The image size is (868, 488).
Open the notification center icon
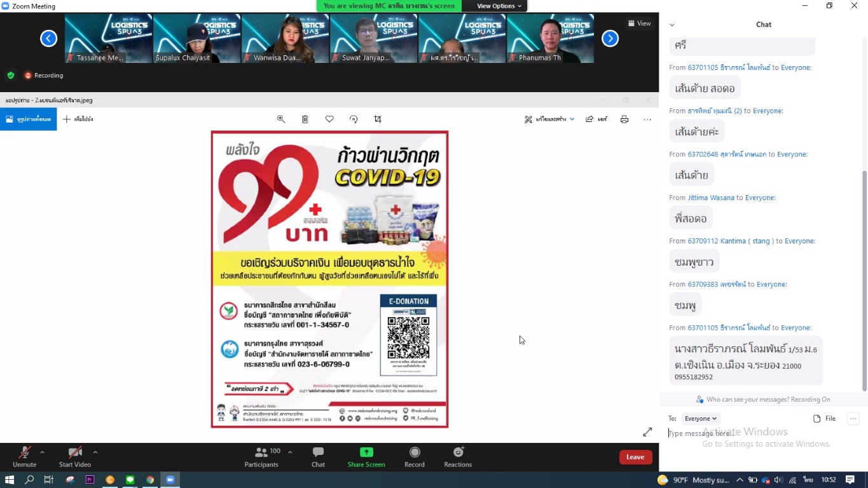click(850, 480)
